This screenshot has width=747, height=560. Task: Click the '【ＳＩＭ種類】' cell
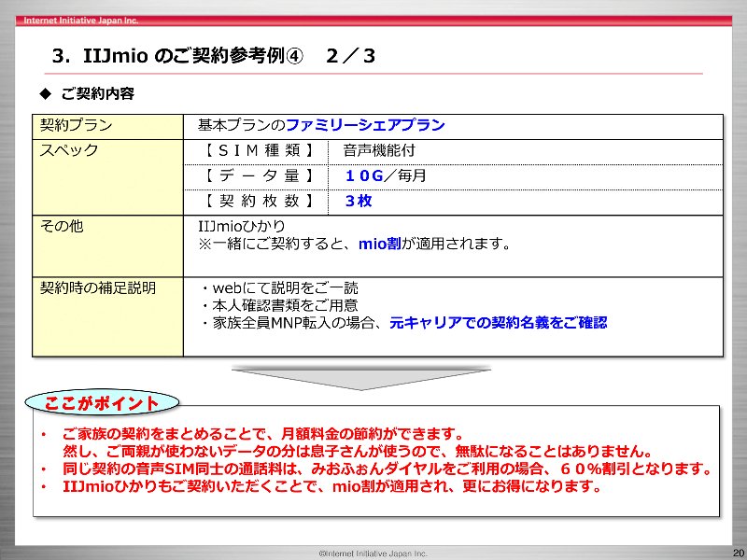coord(256,152)
